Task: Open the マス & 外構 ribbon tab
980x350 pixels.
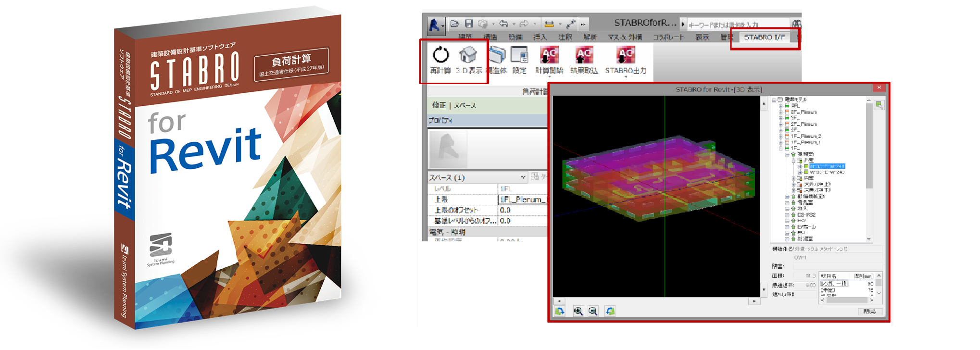Action: [x=625, y=37]
